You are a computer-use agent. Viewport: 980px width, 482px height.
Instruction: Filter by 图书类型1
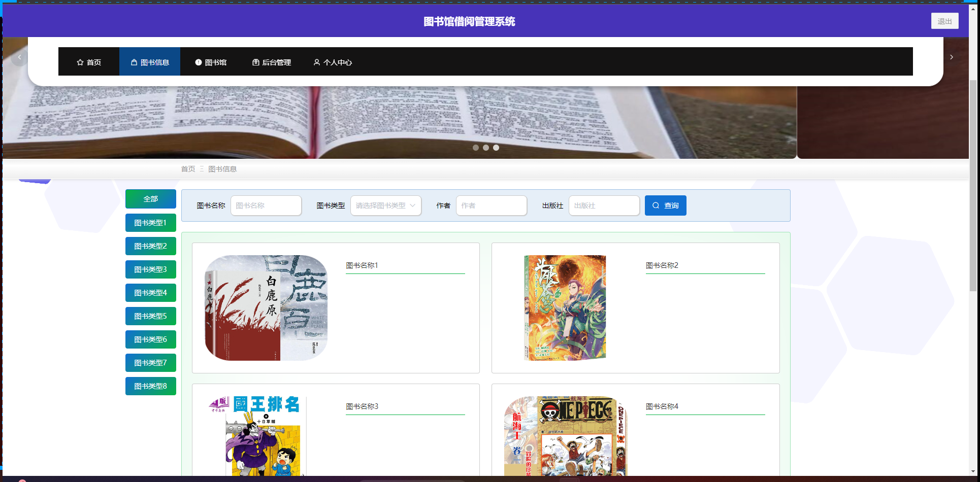(151, 223)
